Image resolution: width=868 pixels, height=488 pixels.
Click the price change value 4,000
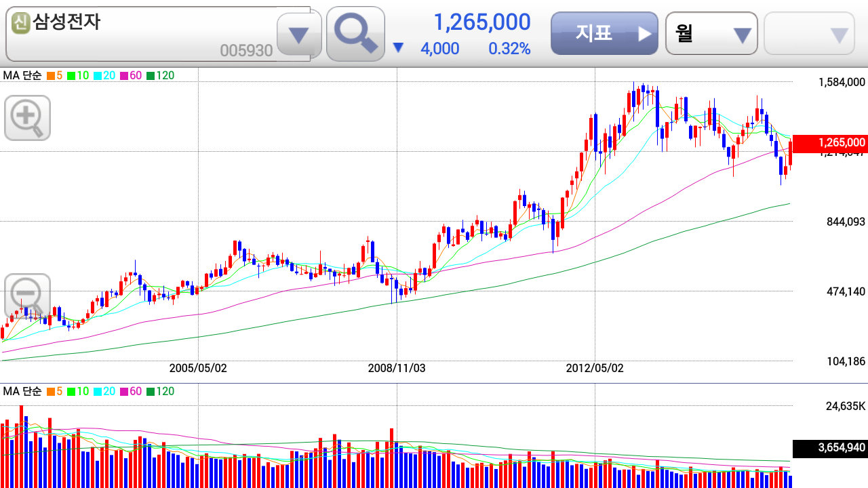[x=439, y=49]
